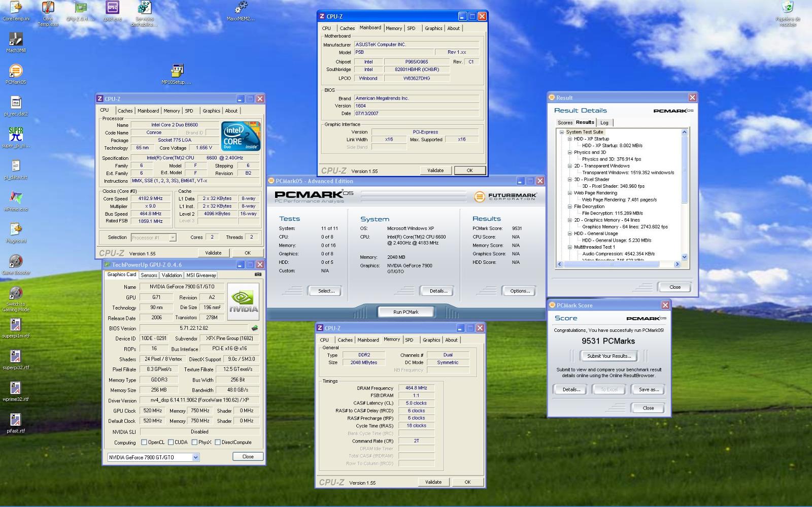Open SPD tab in Mainboard CPU-Z window
The image size is (812, 507).
(x=411, y=28)
